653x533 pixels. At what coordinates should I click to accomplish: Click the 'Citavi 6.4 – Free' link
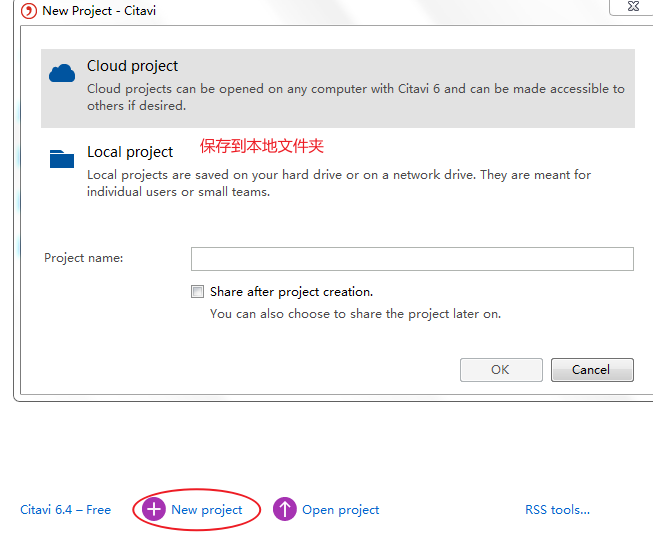pos(65,510)
